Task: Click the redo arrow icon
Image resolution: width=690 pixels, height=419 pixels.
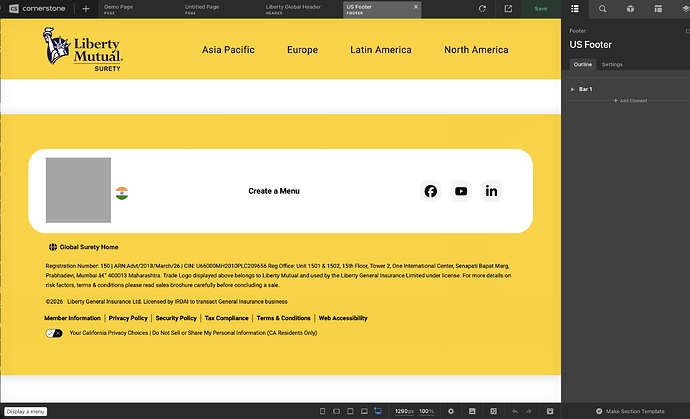Action: tap(529, 411)
